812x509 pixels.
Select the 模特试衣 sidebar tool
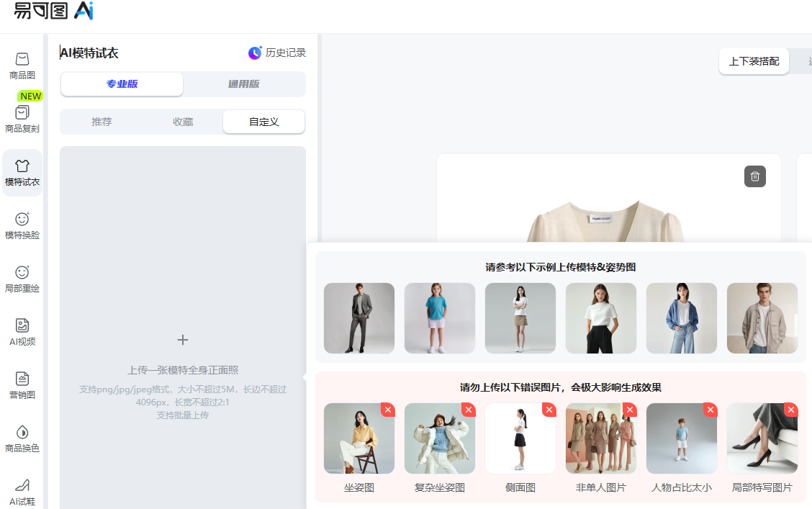point(22,173)
